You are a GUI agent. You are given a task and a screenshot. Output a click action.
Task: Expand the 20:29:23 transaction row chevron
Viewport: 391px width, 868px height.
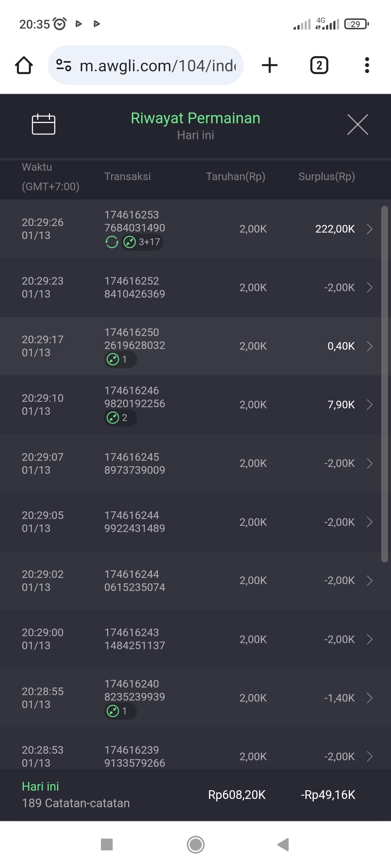370,288
